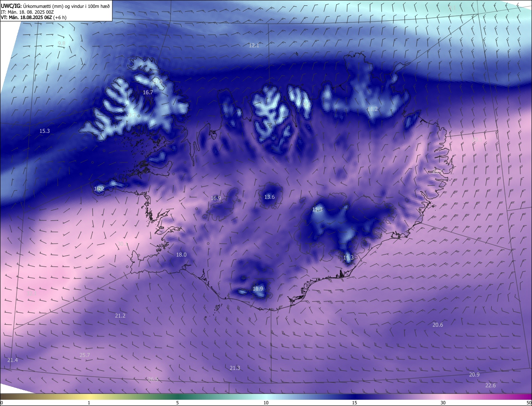Click the map value label 11.9

pos(258,289)
